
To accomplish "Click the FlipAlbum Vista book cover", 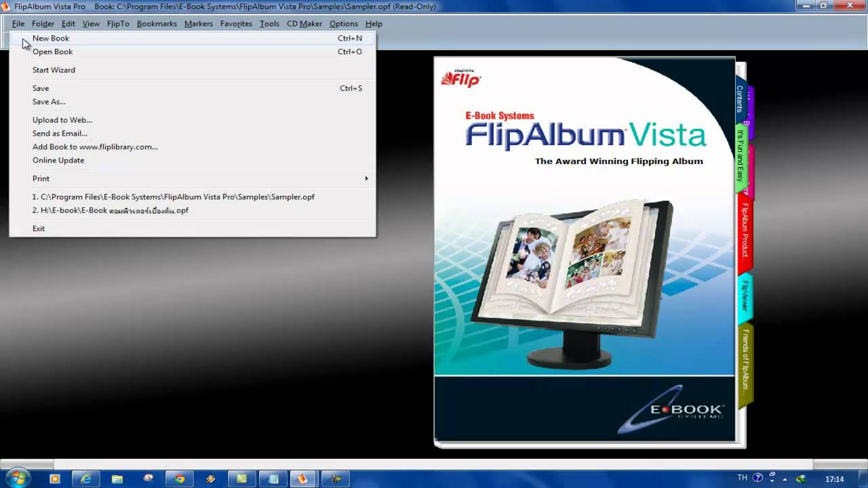I will click(585, 250).
